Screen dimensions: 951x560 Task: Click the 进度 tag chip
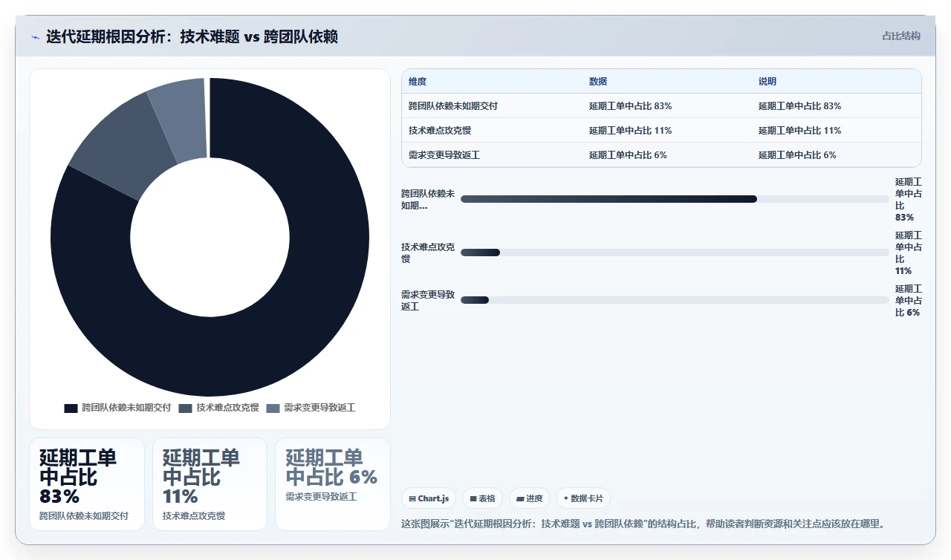[529, 498]
